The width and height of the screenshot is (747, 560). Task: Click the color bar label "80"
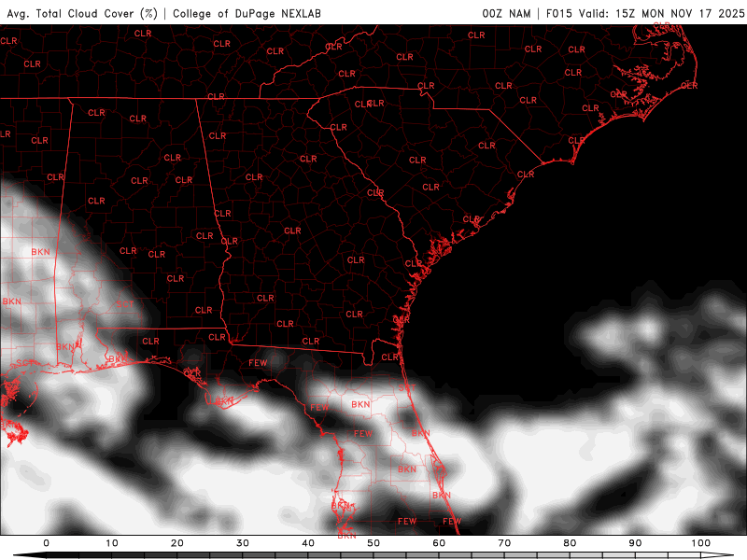click(x=570, y=543)
